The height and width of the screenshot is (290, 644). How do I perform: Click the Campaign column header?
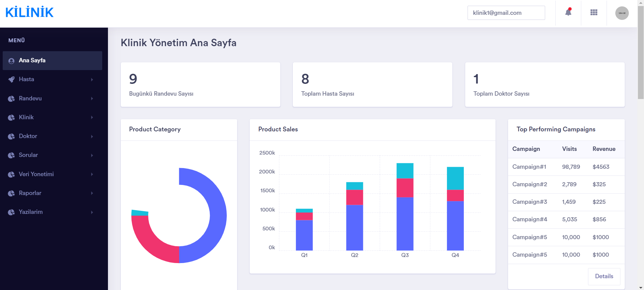tap(526, 149)
